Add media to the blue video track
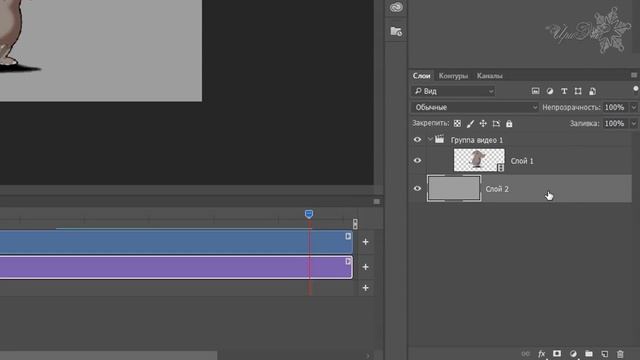Screen dimensions: 640x360 [x=365, y=242]
